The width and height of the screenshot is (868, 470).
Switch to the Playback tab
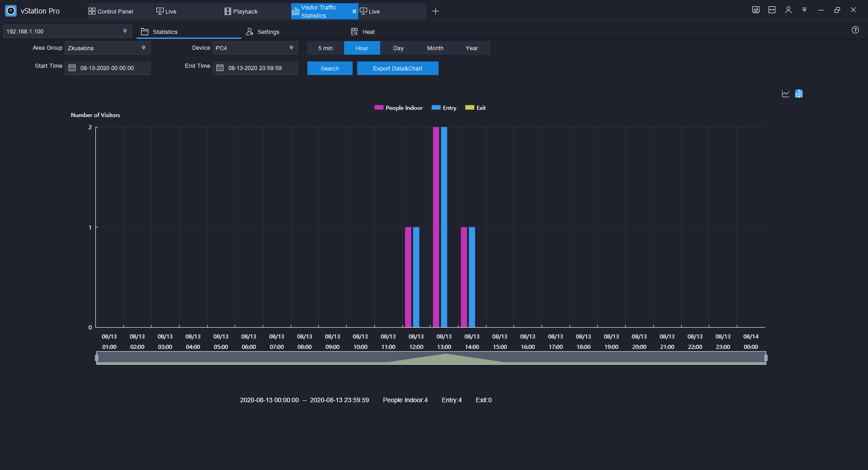coord(257,11)
